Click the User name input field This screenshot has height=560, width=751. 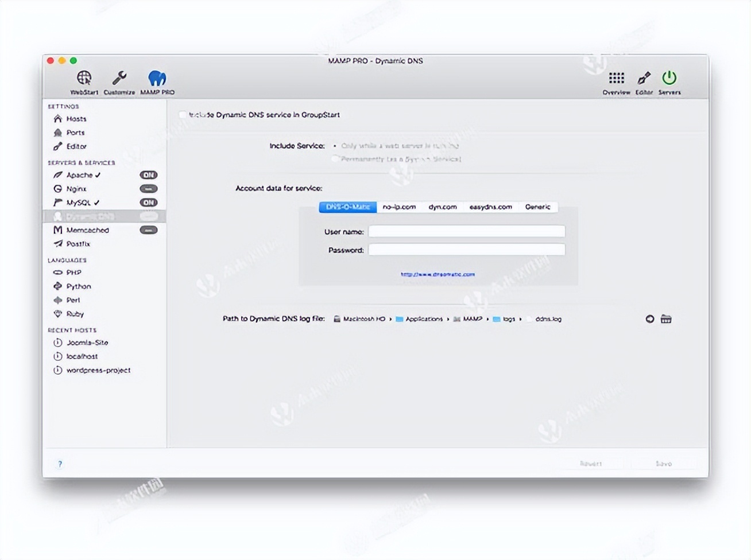(467, 231)
